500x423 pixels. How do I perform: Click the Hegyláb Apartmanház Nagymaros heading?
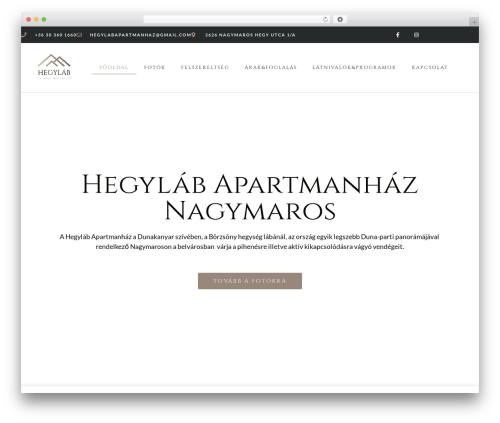pyautogui.click(x=250, y=197)
